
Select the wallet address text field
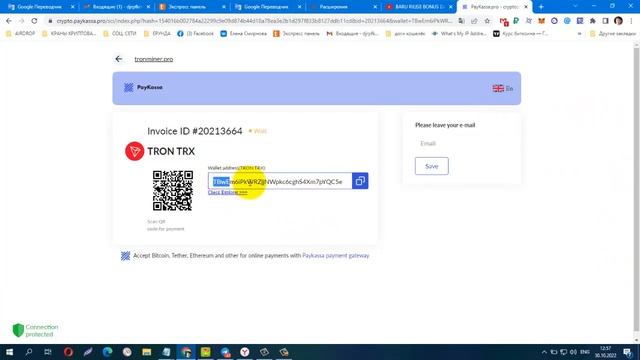tap(280, 181)
